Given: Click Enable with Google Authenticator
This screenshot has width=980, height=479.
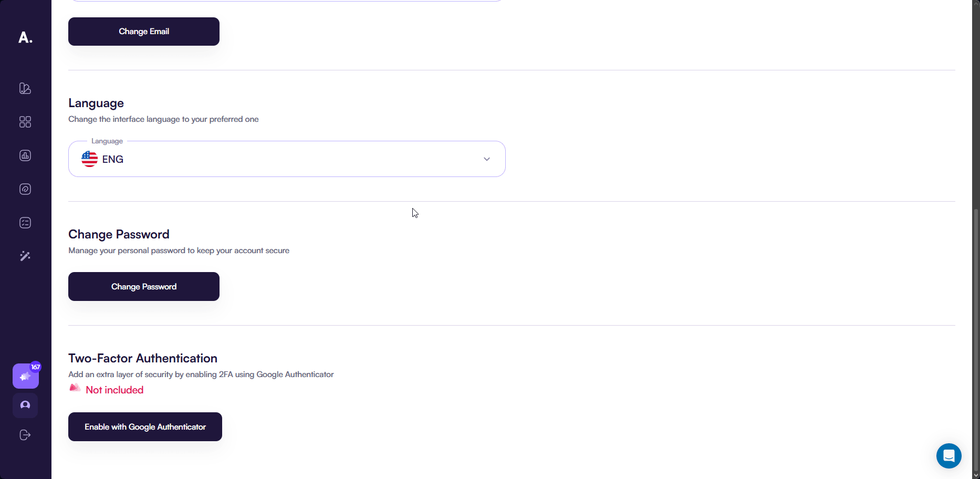Looking at the screenshot, I should [x=145, y=427].
